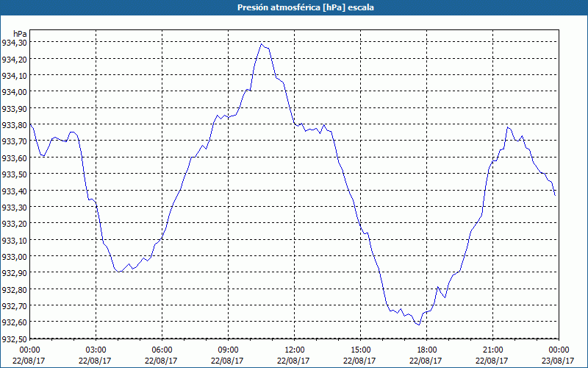Image resolution: width=588 pixels, height=368 pixels.
Task: Click the 06:00 time label
Action: point(162,350)
